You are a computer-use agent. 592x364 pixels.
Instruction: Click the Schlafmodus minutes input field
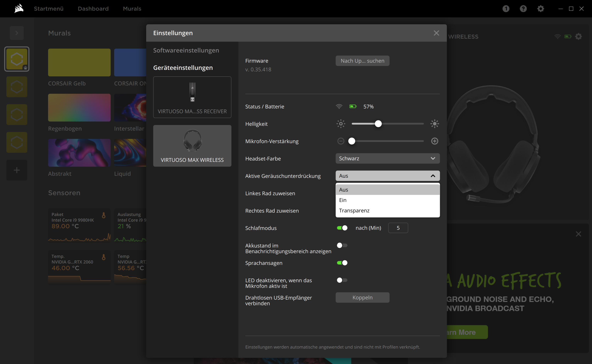[x=398, y=228]
